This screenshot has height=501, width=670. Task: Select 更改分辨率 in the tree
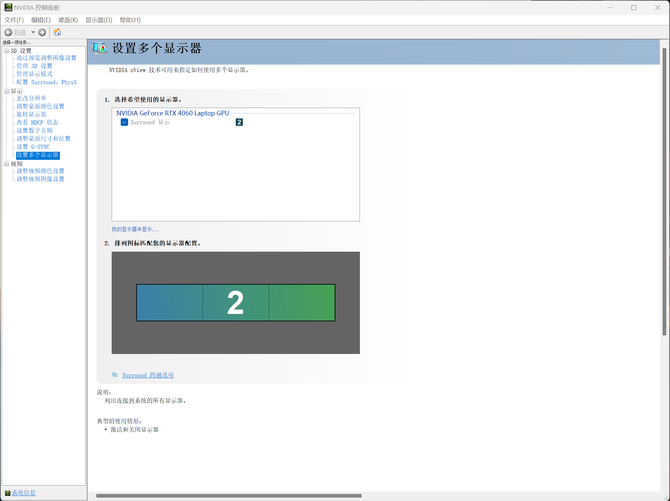(31, 98)
